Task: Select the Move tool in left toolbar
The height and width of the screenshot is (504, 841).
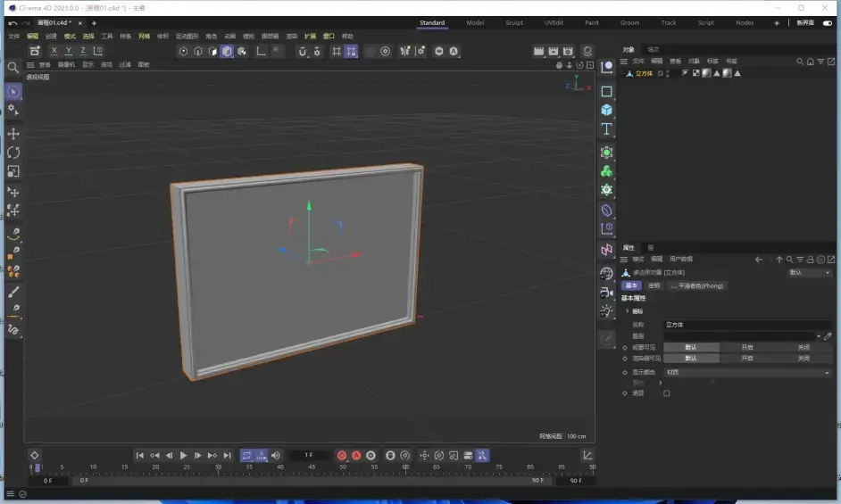Action: click(13, 134)
